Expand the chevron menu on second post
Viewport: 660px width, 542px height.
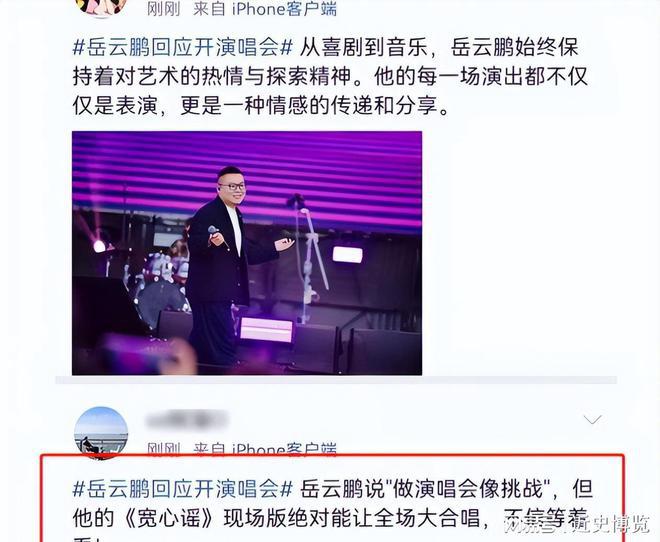point(592,419)
